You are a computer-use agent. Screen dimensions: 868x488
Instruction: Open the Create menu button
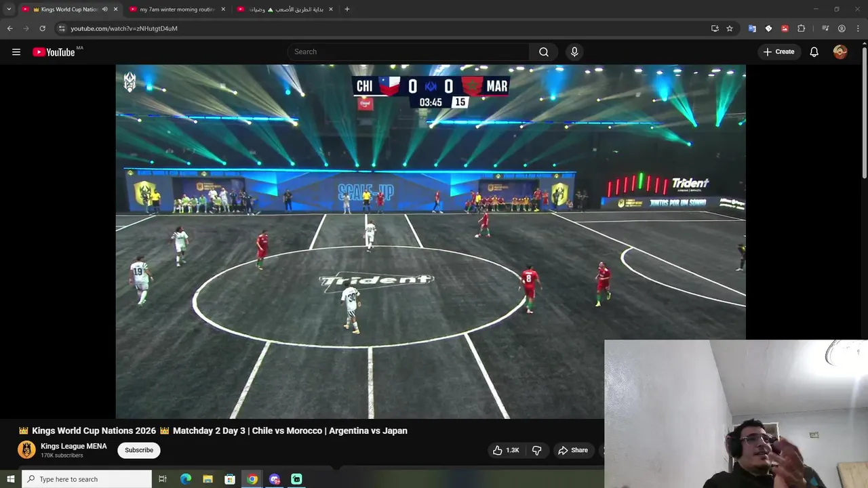pyautogui.click(x=778, y=52)
